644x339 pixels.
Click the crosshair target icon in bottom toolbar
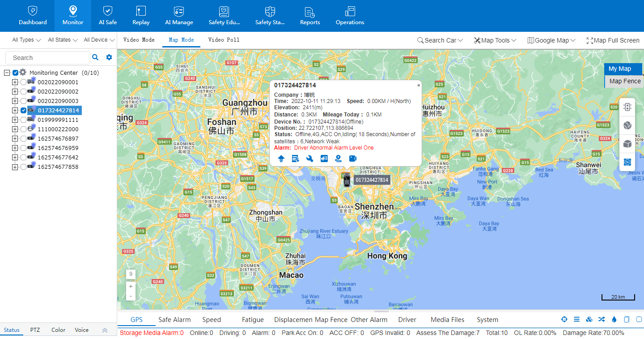click(x=564, y=319)
